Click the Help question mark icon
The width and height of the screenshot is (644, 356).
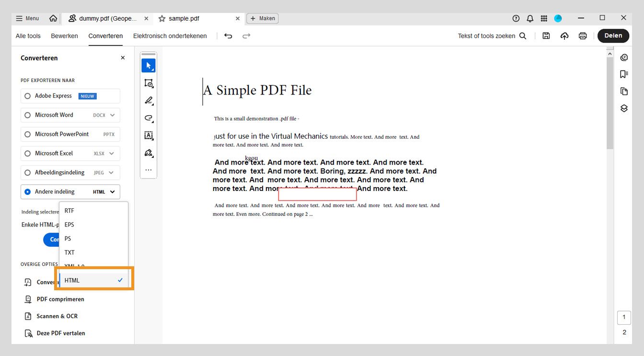tap(516, 18)
